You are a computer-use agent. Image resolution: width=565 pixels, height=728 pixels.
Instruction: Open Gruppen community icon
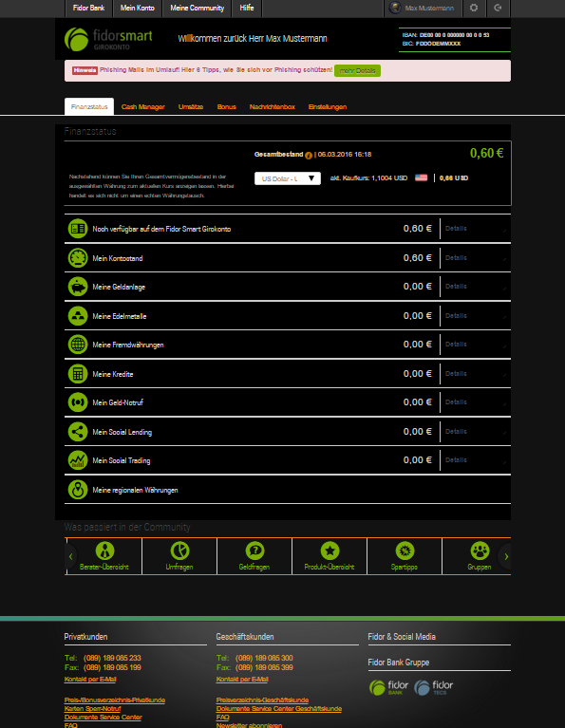click(x=480, y=551)
